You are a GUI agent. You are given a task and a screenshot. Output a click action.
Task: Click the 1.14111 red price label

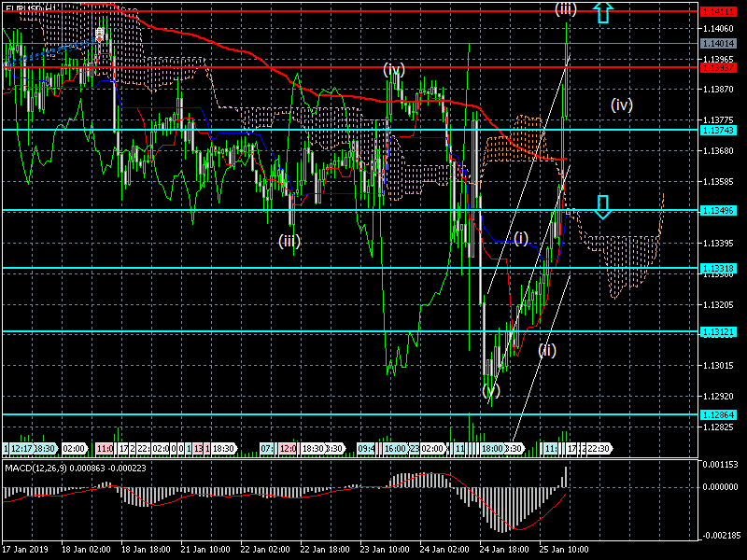pyautogui.click(x=719, y=11)
